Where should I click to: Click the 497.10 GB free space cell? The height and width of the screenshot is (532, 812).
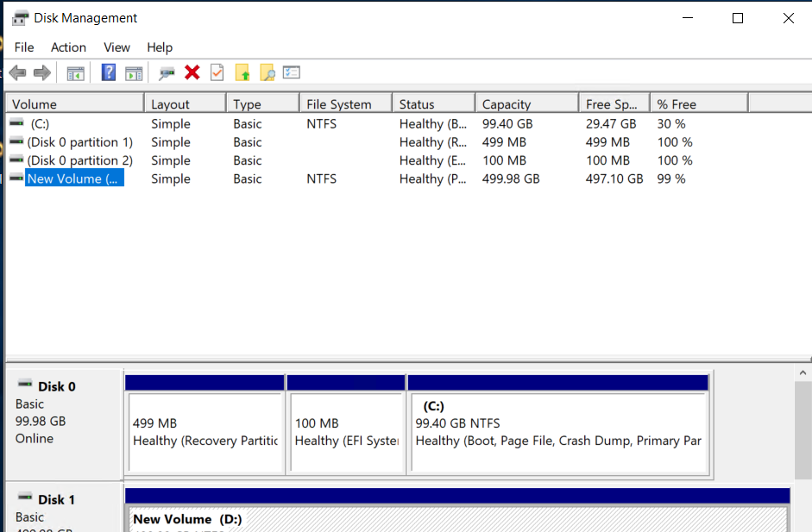point(614,178)
